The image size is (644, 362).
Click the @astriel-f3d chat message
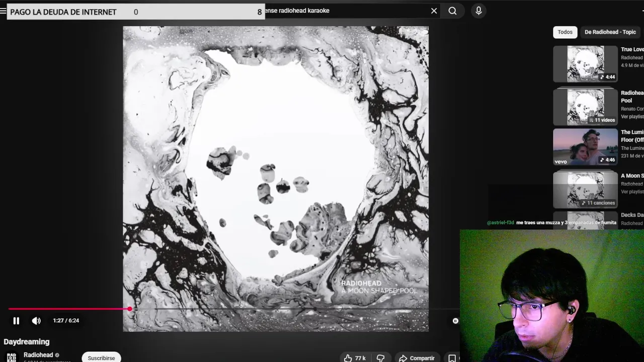[551, 223]
